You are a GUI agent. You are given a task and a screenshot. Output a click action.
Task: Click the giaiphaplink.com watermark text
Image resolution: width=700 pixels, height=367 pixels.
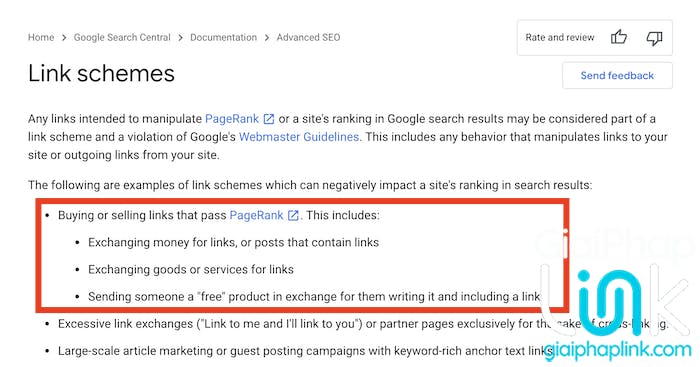pyautogui.click(x=618, y=350)
